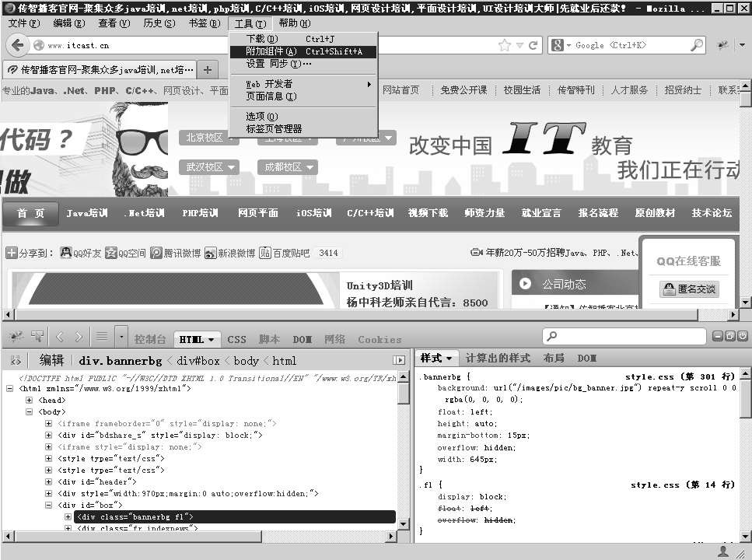Screen dimensions: 752x560
Task: Open style.css line 14 source link
Action: 683,485
